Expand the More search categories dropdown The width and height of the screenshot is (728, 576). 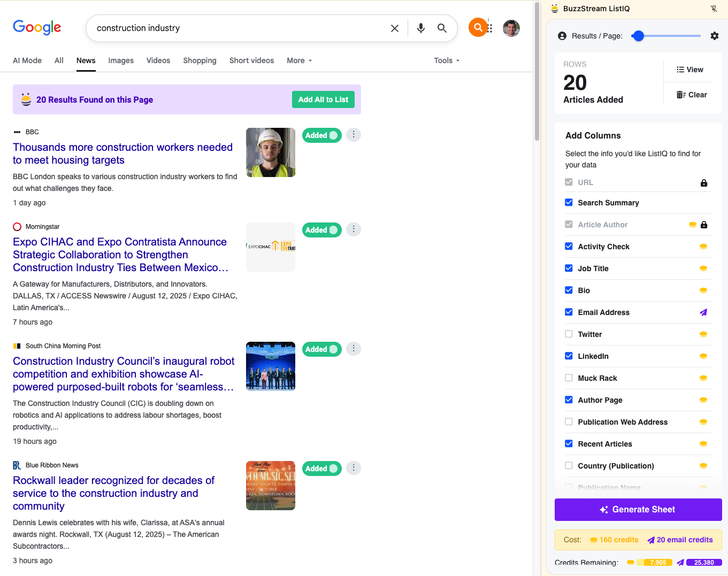(299, 60)
